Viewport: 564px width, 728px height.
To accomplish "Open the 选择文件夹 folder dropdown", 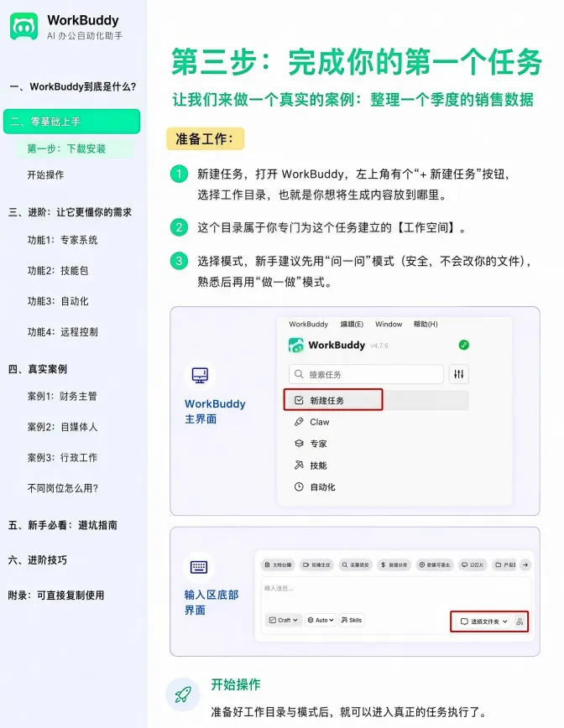I will (x=483, y=621).
